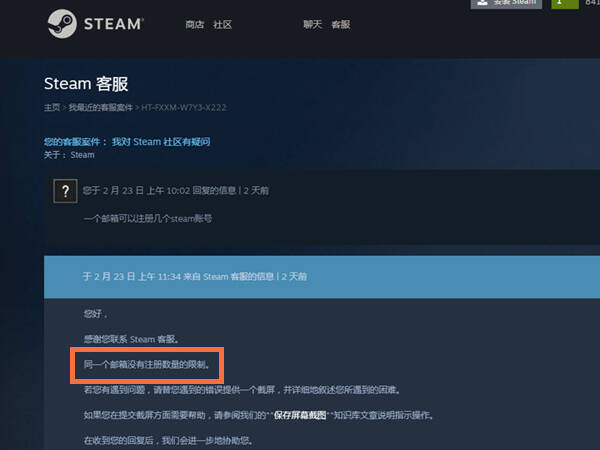Click the case title 我对 Steam 社区有疑问
Screen dimensions: 600x450
pyautogui.click(x=161, y=142)
